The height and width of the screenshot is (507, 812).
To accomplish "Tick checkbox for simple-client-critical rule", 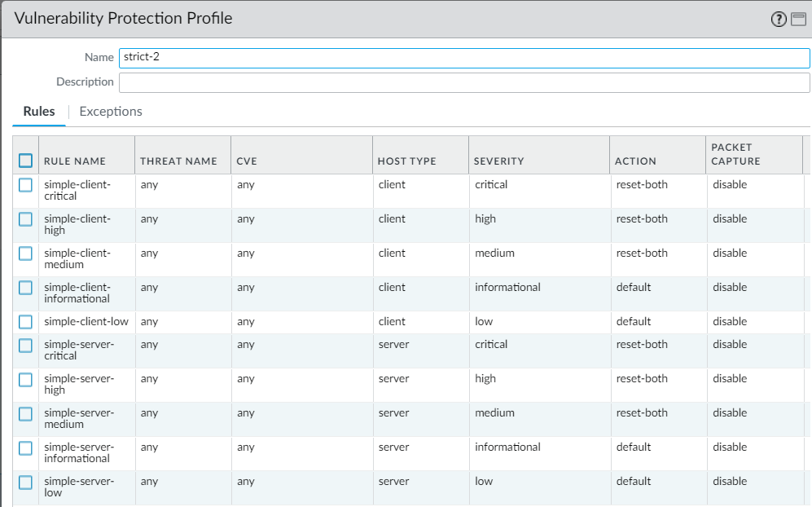I will [x=26, y=185].
